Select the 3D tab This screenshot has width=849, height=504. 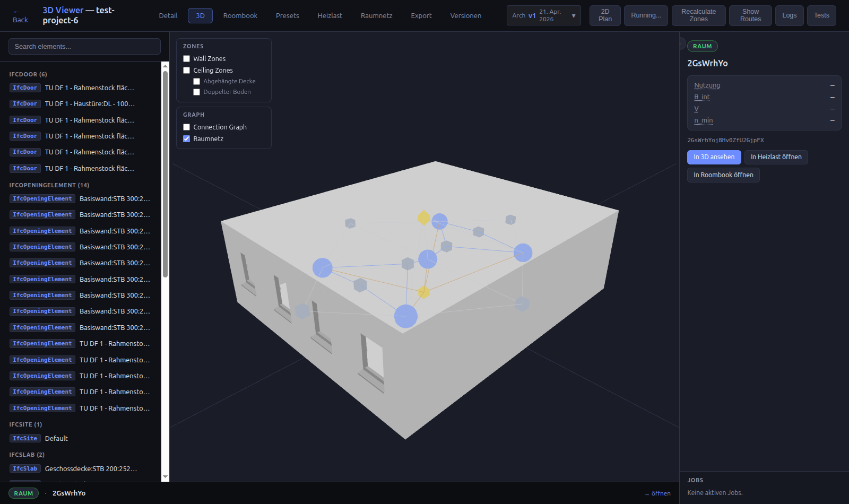[x=200, y=16]
